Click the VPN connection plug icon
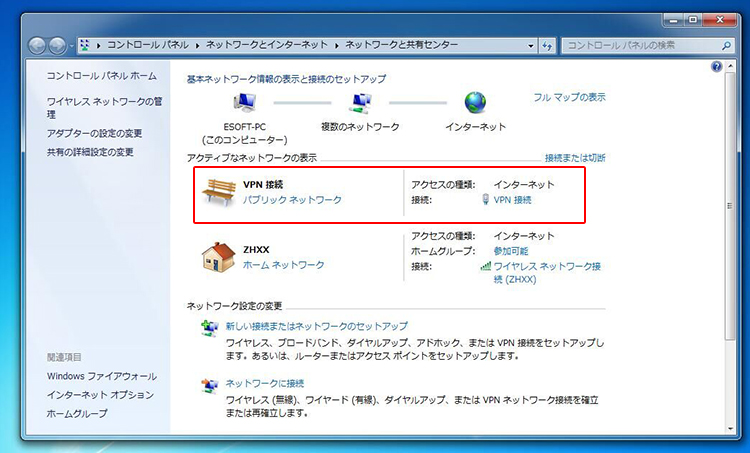Image resolution: width=750 pixels, height=453 pixels. 485,199
